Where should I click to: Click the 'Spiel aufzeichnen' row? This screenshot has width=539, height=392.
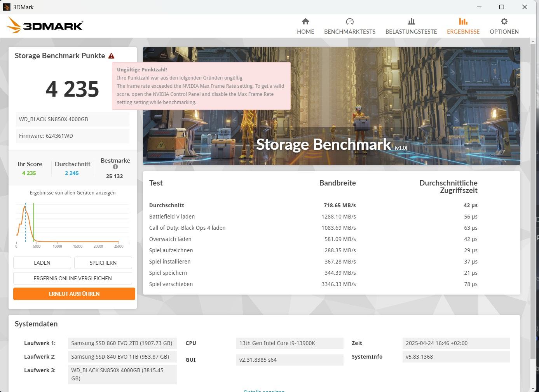313,250
